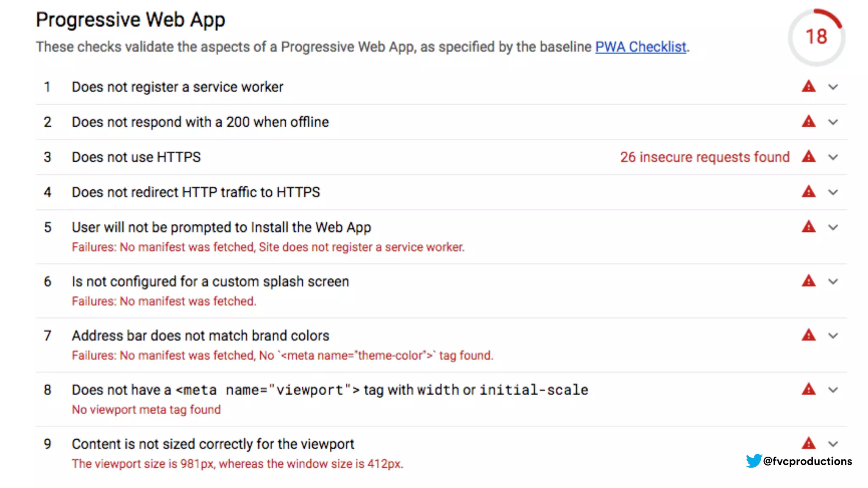Click the @fvcproductions Twitter handle
The height and width of the screenshot is (488, 868).
click(x=807, y=461)
